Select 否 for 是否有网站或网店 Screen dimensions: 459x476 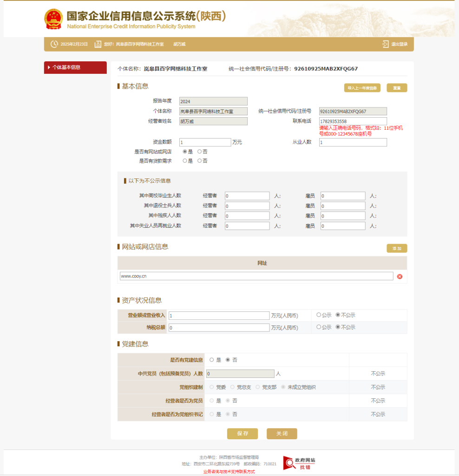[200, 152]
